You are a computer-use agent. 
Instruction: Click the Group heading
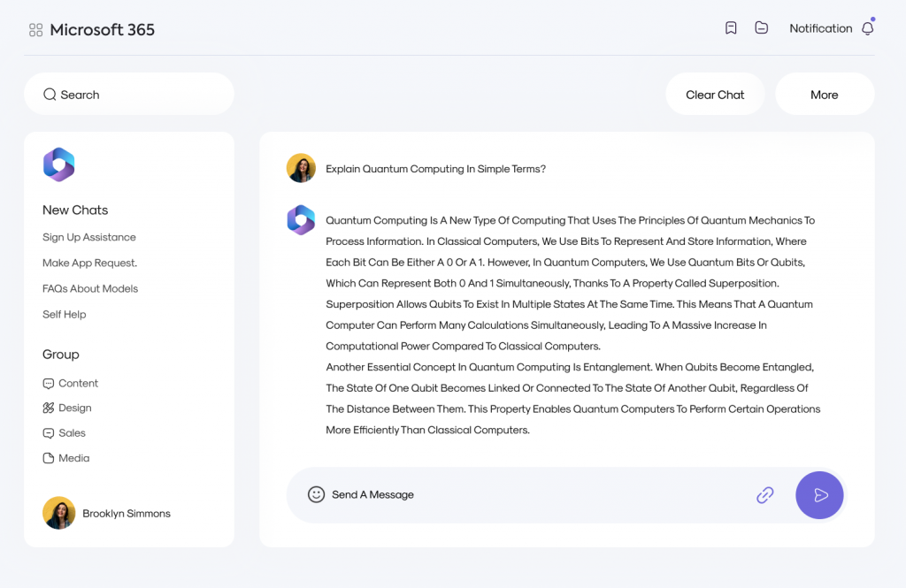pyautogui.click(x=61, y=355)
